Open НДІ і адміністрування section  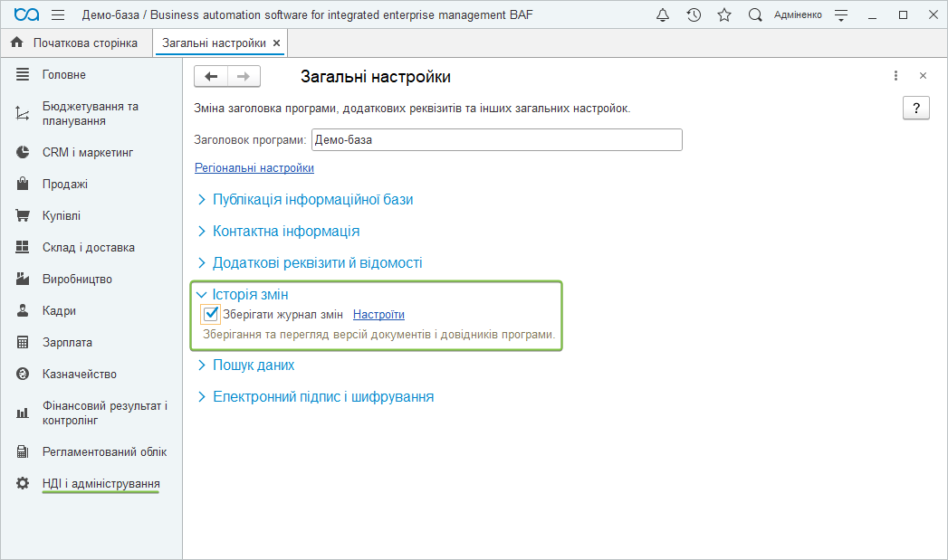coord(101,484)
